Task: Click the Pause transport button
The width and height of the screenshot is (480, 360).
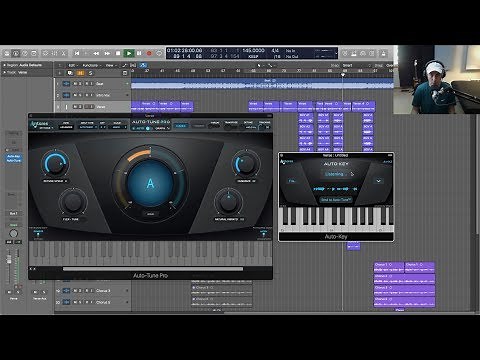Action: point(139,53)
